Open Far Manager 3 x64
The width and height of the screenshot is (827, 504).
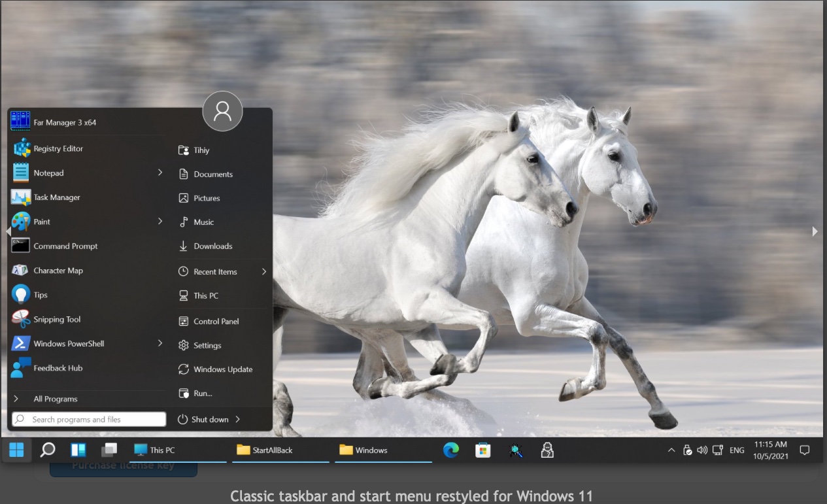point(64,122)
